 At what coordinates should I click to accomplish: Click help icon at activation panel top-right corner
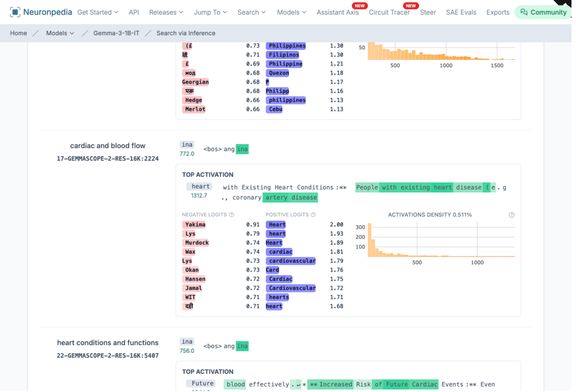click(511, 215)
